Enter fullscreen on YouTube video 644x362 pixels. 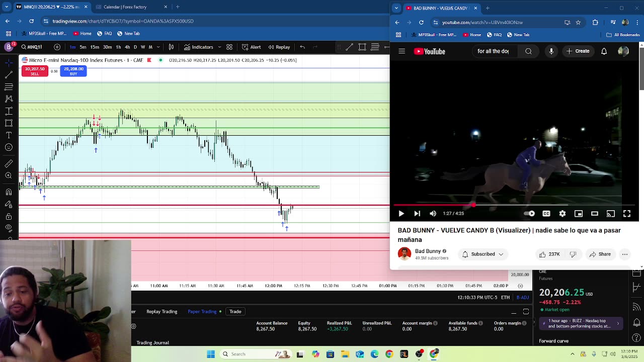627,214
